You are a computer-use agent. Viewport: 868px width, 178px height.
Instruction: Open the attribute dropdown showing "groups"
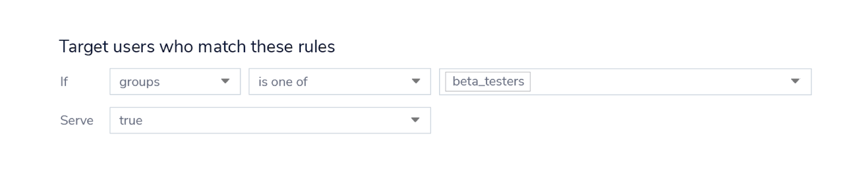point(175,81)
